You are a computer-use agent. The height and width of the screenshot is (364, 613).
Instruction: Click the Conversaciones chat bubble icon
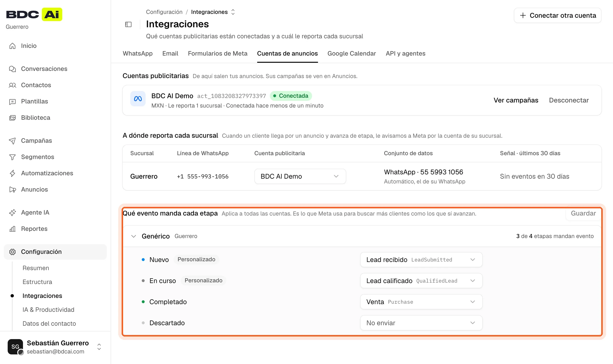pyautogui.click(x=12, y=69)
